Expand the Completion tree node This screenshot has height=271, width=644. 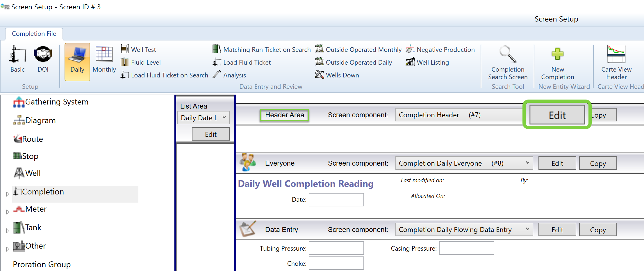click(8, 194)
